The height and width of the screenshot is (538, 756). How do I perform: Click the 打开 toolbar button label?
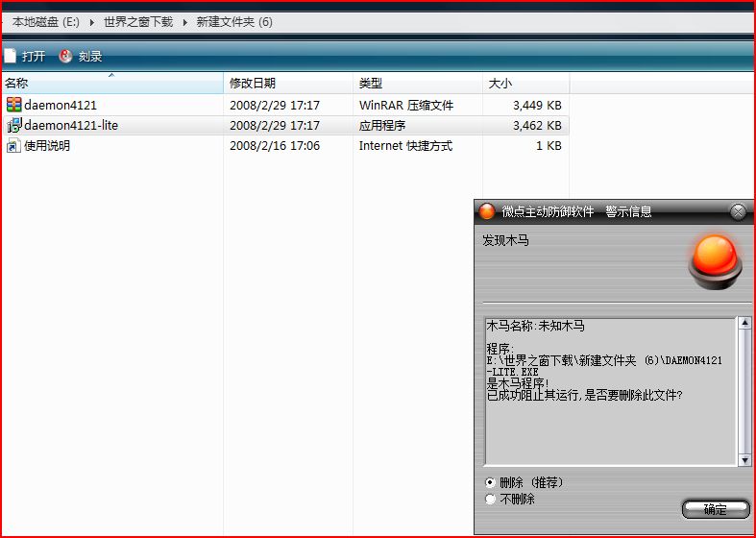pos(34,57)
